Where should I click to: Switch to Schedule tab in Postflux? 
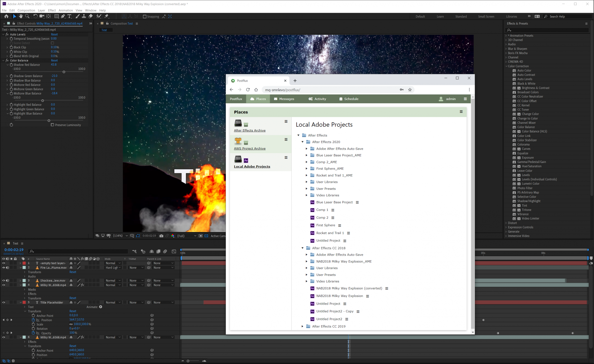click(x=349, y=99)
